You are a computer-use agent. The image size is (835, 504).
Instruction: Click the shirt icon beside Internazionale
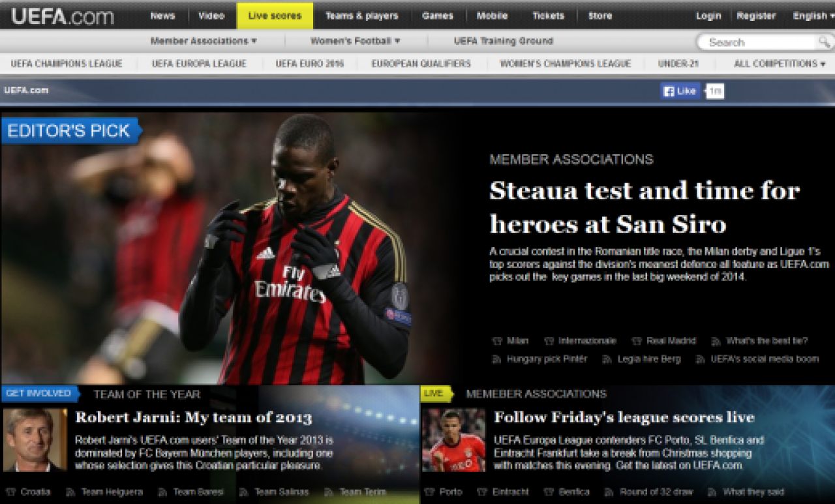tap(549, 341)
